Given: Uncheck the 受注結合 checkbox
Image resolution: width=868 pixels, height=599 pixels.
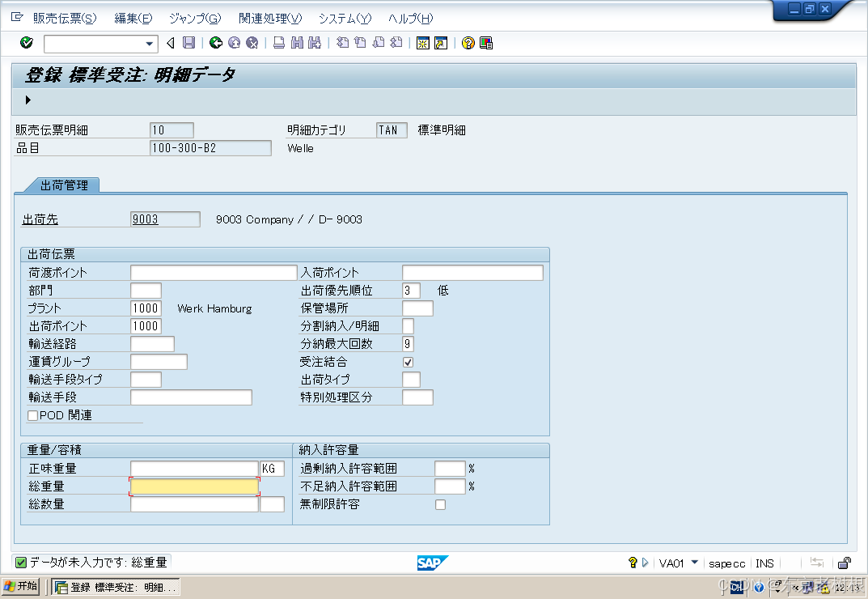Looking at the screenshot, I should (408, 363).
